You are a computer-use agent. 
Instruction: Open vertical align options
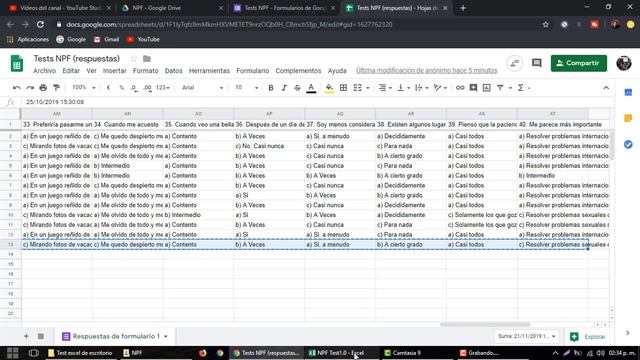pos(403,88)
